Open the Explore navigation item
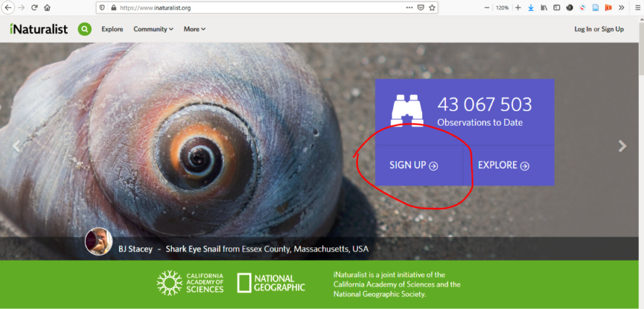The width and height of the screenshot is (644, 309). 113,29
